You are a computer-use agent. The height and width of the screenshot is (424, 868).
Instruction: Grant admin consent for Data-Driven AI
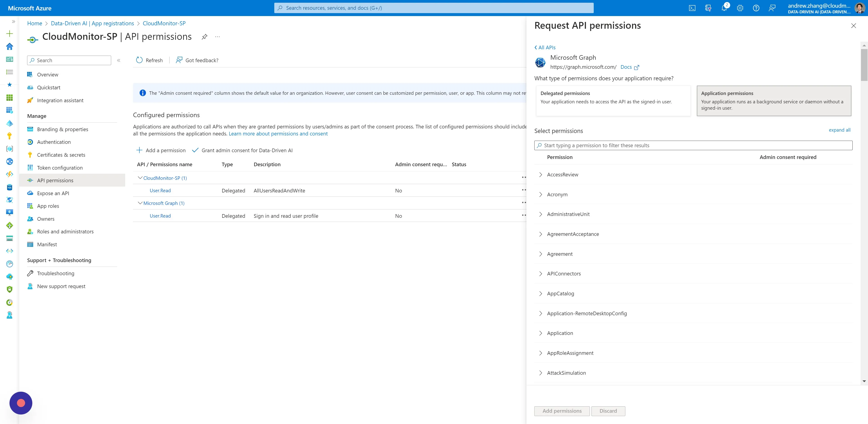coord(242,150)
